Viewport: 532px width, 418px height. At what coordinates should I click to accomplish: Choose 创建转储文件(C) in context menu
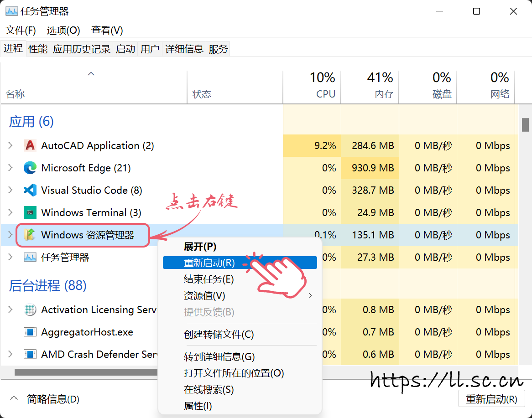click(x=240, y=335)
